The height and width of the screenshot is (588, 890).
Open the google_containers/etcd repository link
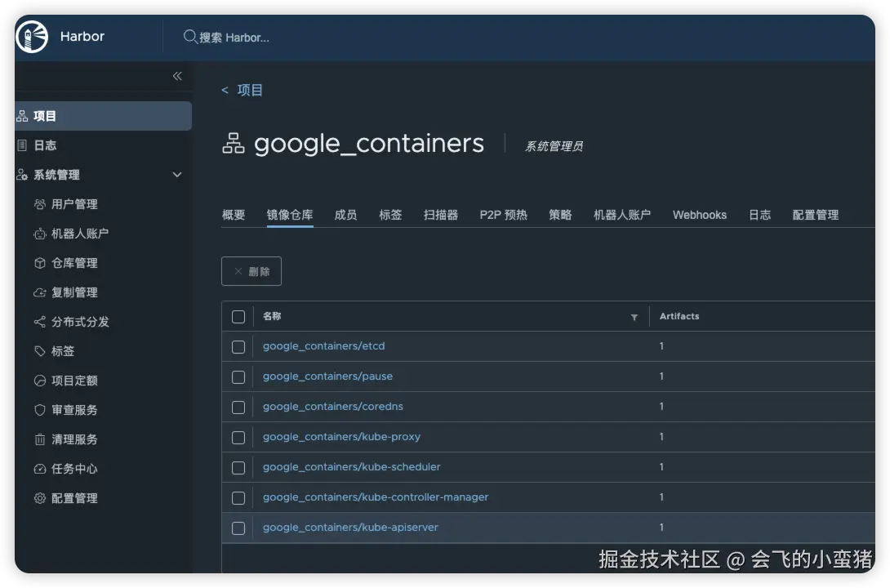click(x=323, y=346)
